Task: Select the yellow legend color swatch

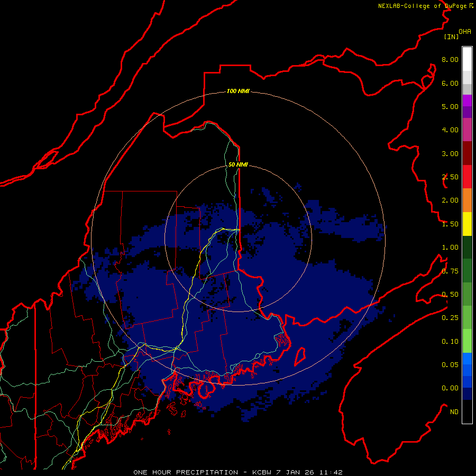Action: (x=467, y=224)
